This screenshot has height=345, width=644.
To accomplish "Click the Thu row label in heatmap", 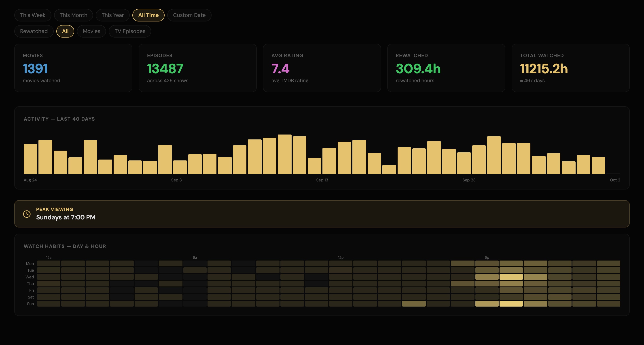I will [x=30, y=284].
